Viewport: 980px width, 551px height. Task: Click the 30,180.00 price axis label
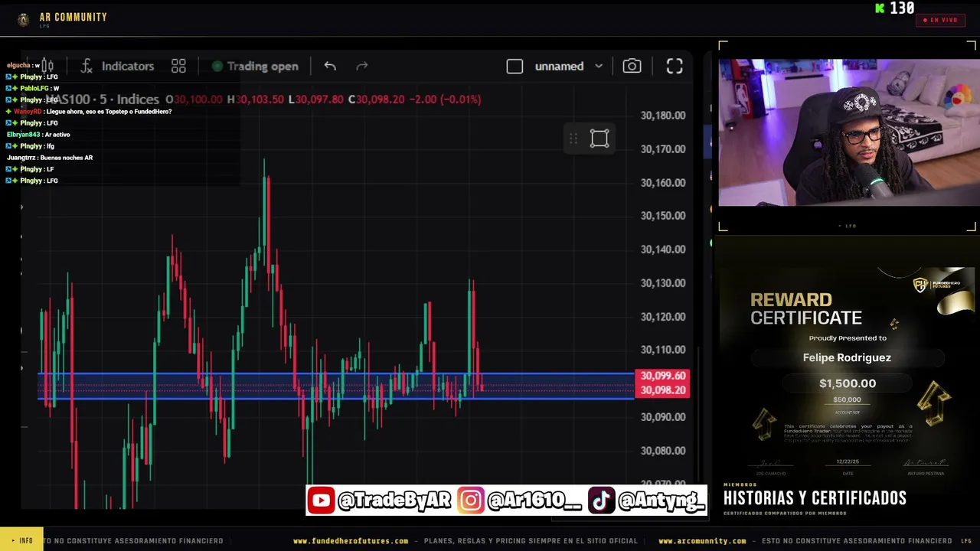coord(663,116)
